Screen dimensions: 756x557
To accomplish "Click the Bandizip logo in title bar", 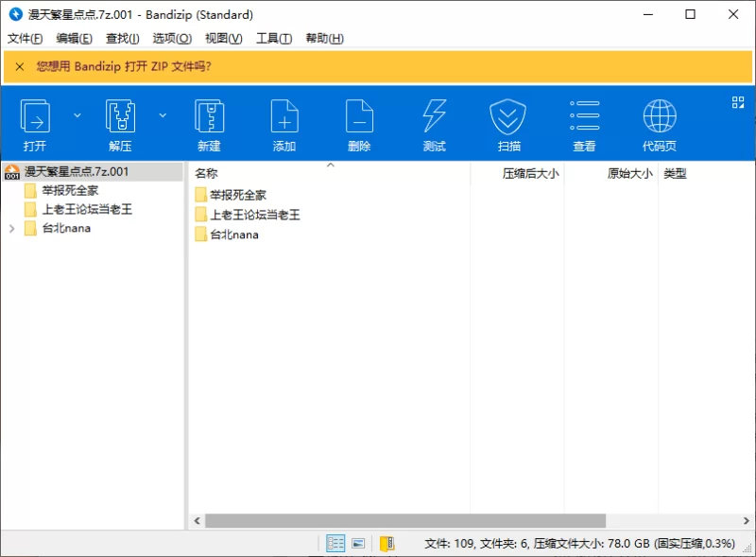I will (16, 14).
